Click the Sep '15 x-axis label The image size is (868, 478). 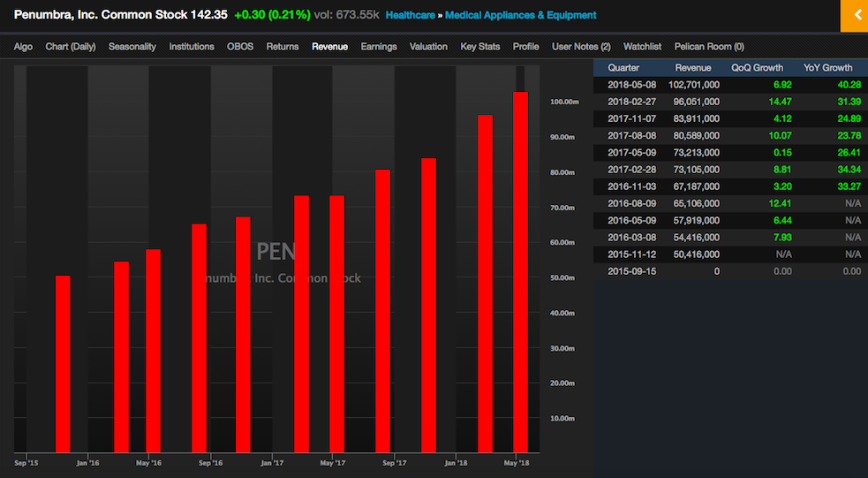(x=26, y=462)
